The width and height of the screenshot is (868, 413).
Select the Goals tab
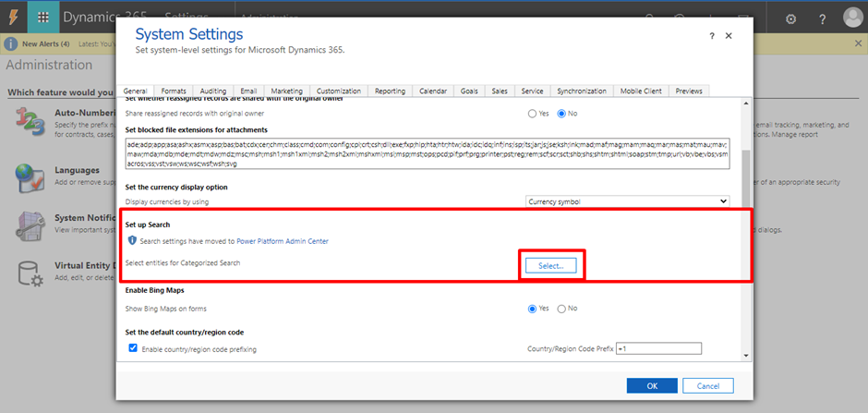469,91
